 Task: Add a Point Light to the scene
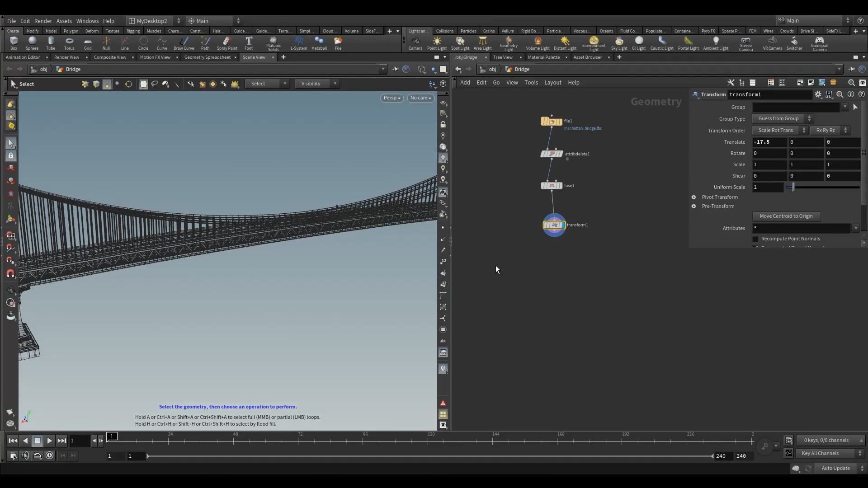tap(437, 43)
